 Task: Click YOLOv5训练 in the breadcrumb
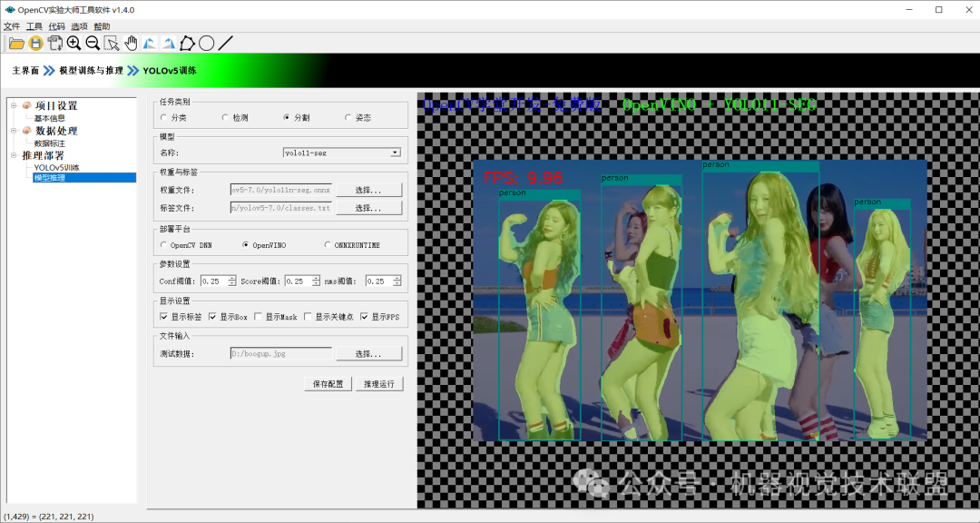(170, 71)
